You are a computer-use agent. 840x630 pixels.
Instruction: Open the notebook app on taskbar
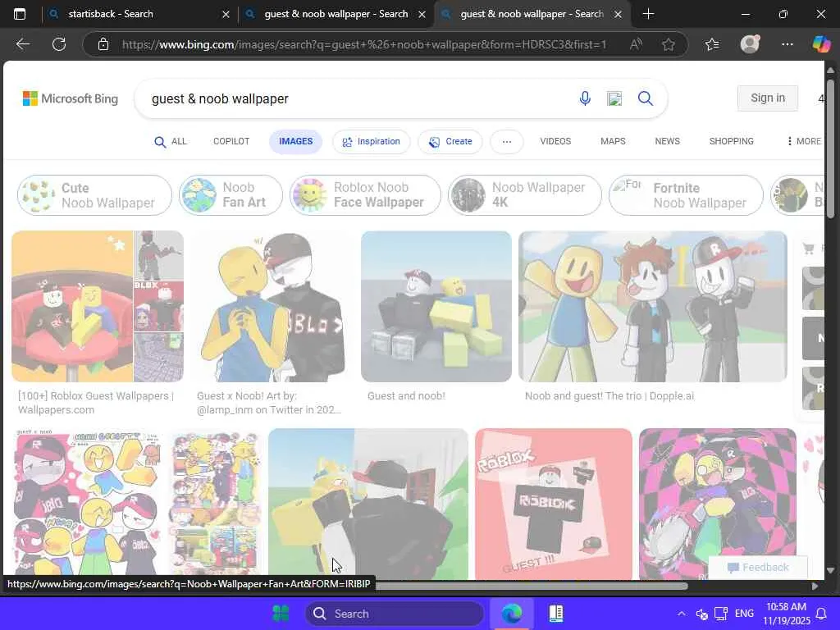[x=556, y=614]
